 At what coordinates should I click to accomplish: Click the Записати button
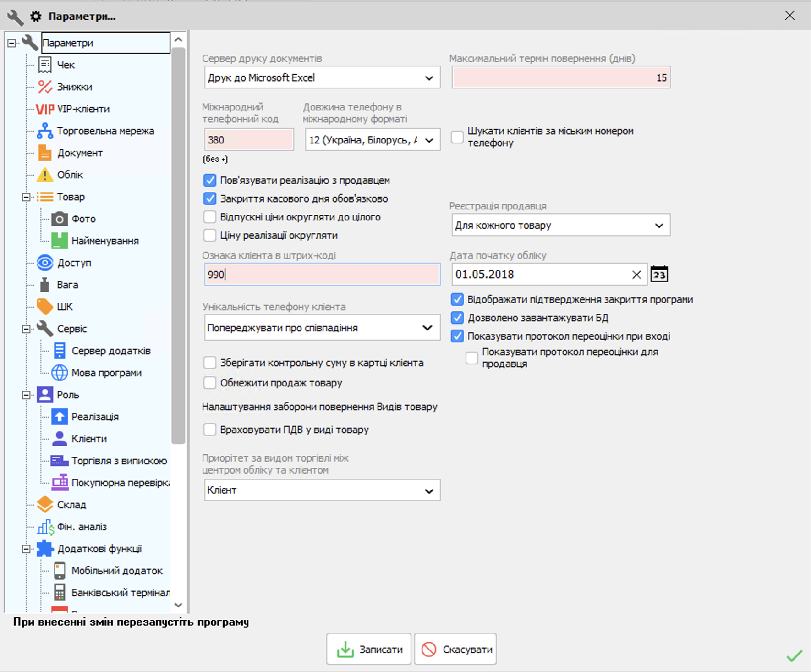click(369, 649)
